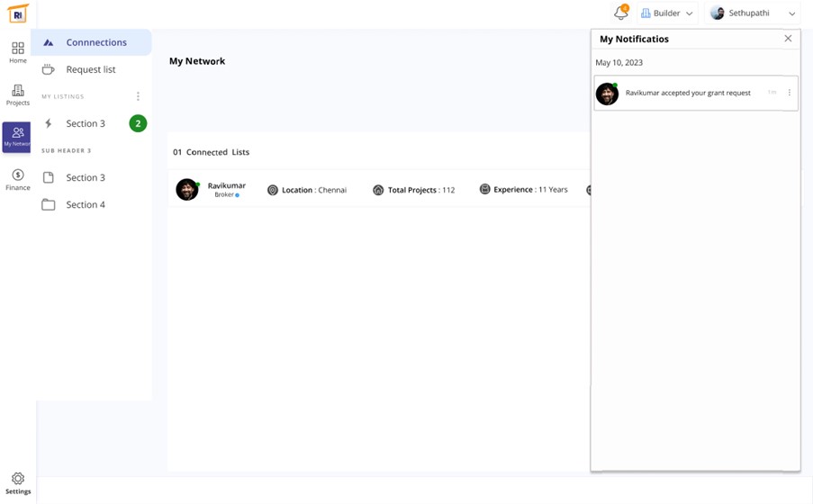Select Section 4 folder item
The width and height of the screenshot is (813, 504).
[86, 204]
